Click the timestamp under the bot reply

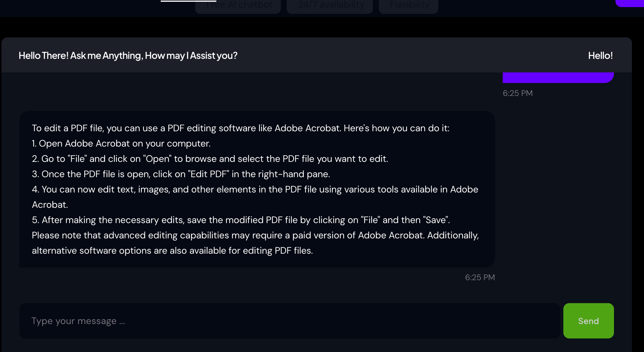click(x=480, y=277)
